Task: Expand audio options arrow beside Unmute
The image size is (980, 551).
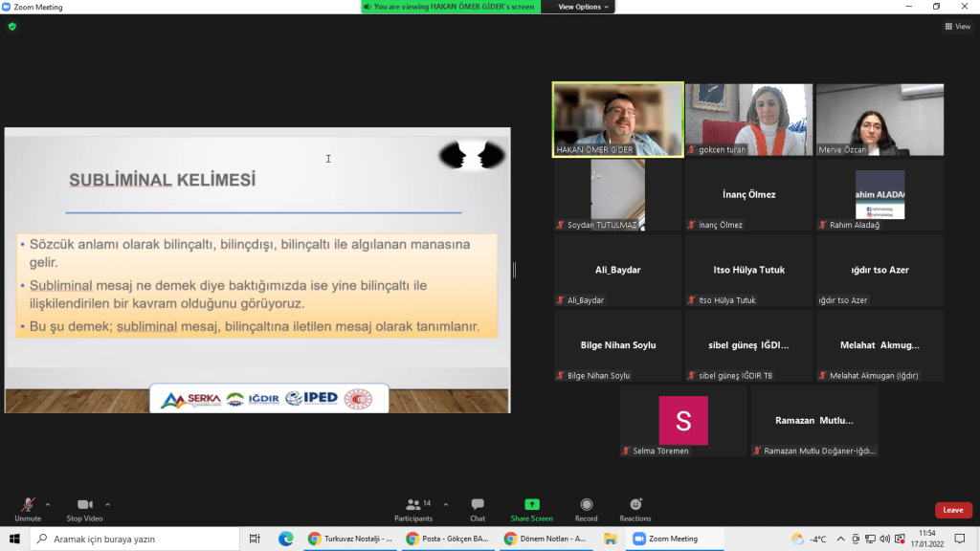Action: [x=48, y=504]
